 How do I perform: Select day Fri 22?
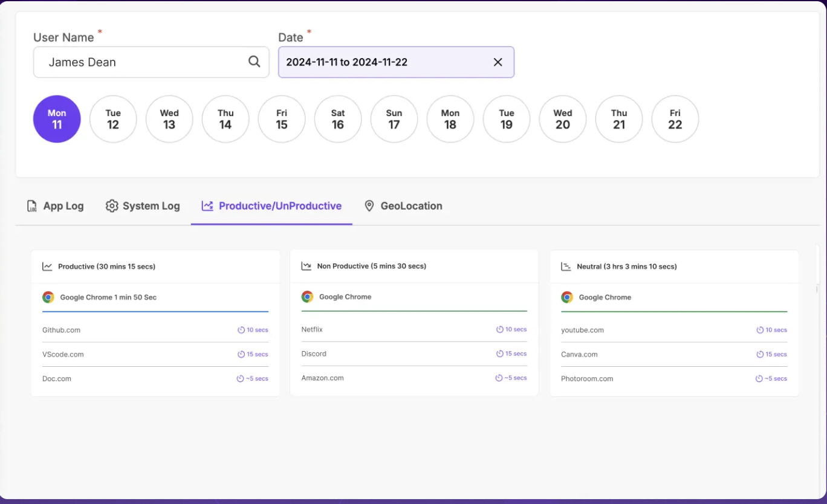pos(675,119)
